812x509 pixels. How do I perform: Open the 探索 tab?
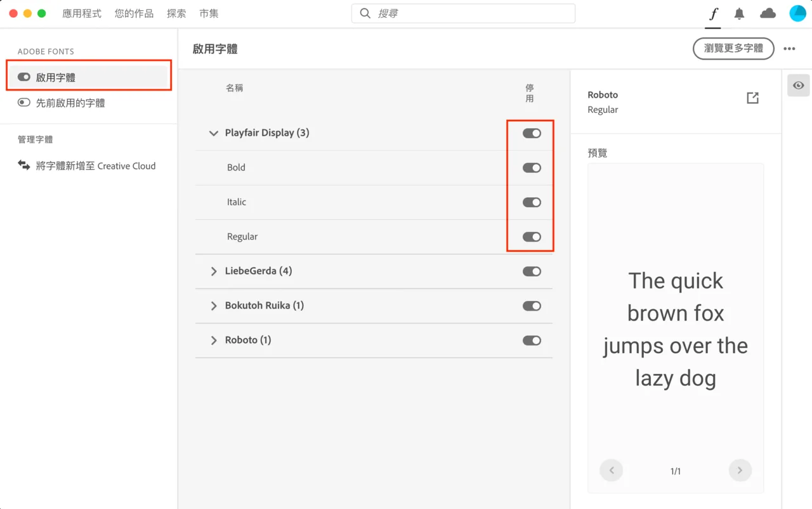tap(176, 13)
